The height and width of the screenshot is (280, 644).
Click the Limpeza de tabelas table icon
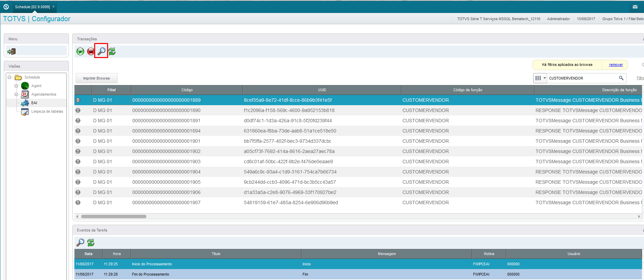click(x=25, y=112)
